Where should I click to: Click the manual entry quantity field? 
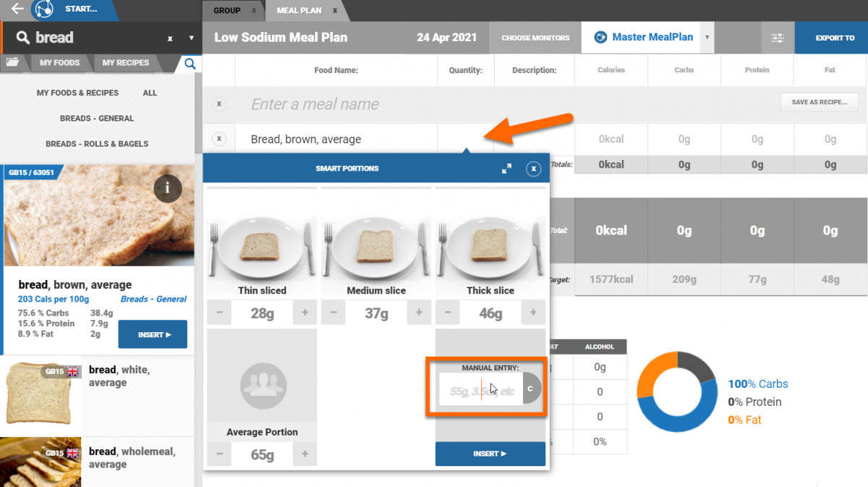click(481, 391)
